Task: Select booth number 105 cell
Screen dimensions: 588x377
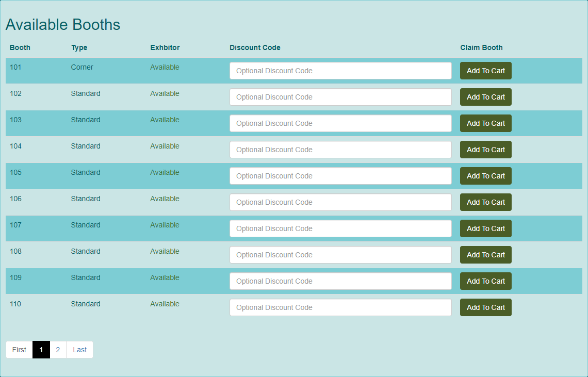Action: (x=15, y=172)
